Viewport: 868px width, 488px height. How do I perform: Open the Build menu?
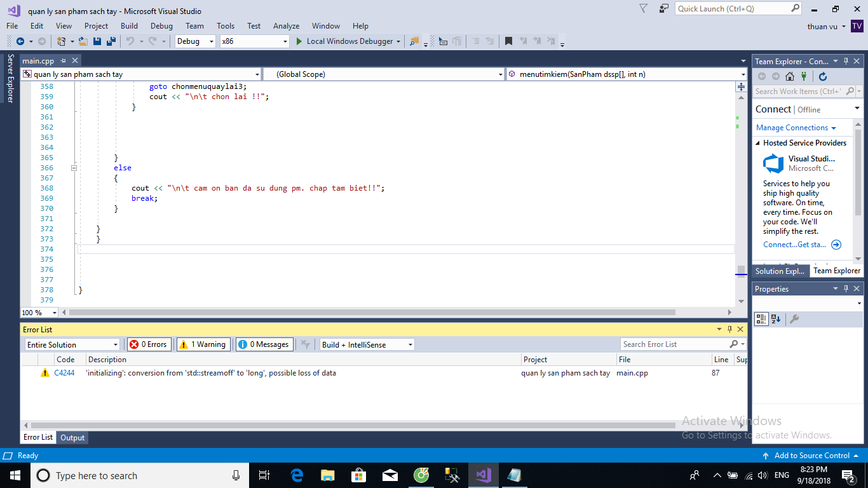coord(129,26)
